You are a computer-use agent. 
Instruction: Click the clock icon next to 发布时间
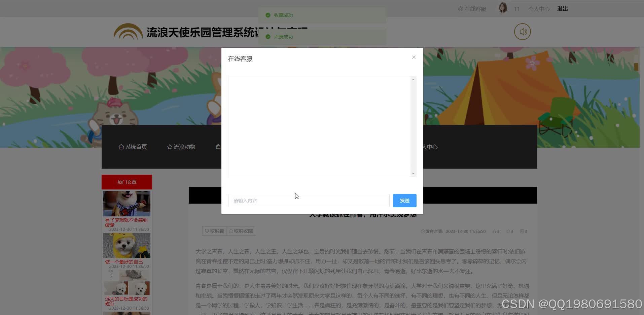423,231
